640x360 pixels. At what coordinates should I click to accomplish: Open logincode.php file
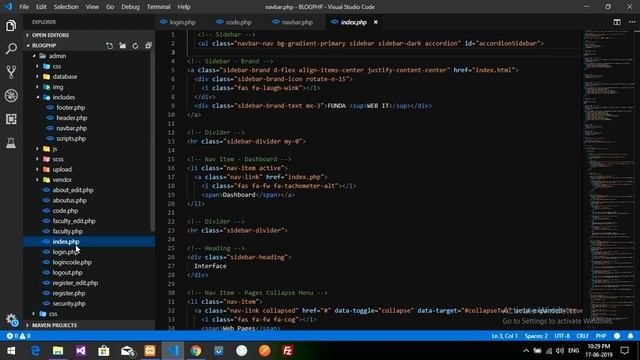(72, 262)
